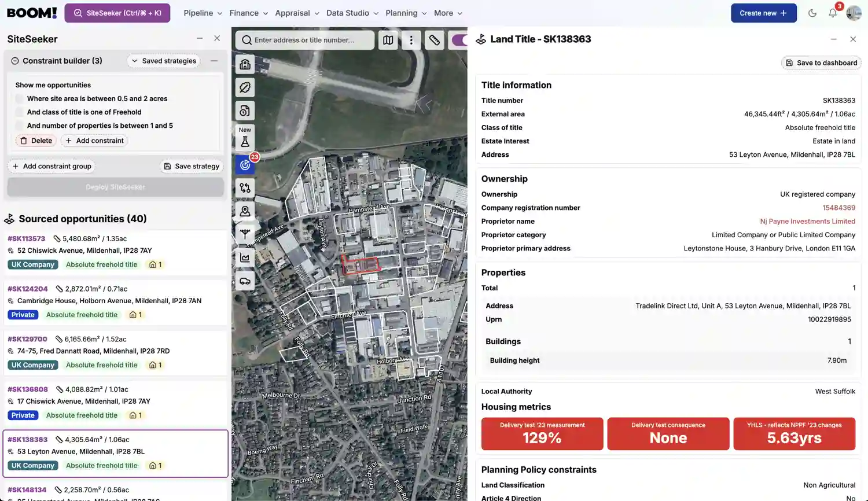Tick the number of properties constraint checkbox
The image size is (868, 501).
point(20,126)
